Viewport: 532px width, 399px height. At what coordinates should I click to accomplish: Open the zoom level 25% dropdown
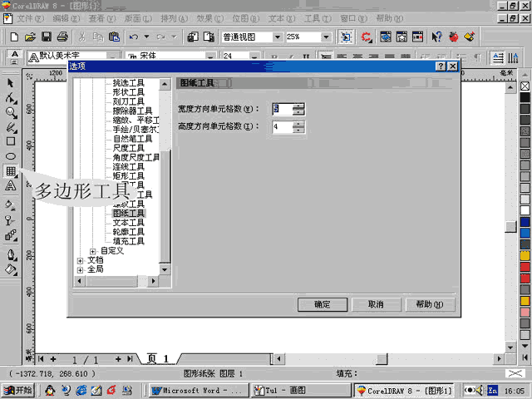point(332,37)
